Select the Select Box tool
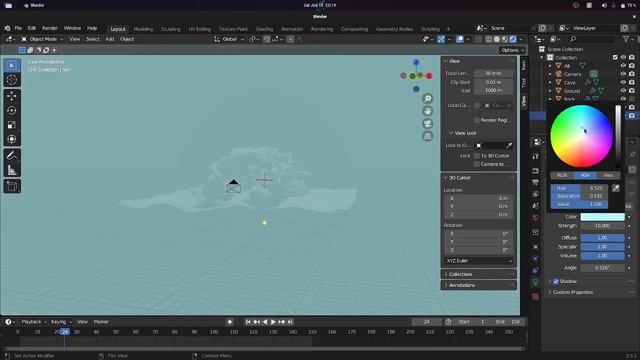 pos(12,65)
